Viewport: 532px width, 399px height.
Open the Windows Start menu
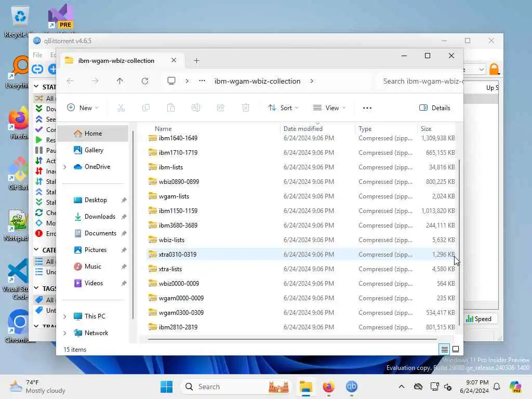pyautogui.click(x=166, y=387)
